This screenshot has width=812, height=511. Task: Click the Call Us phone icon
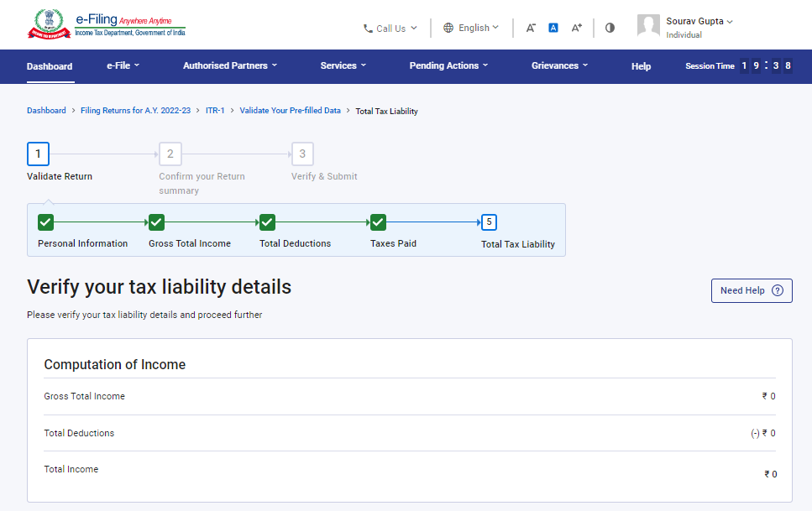tap(368, 29)
